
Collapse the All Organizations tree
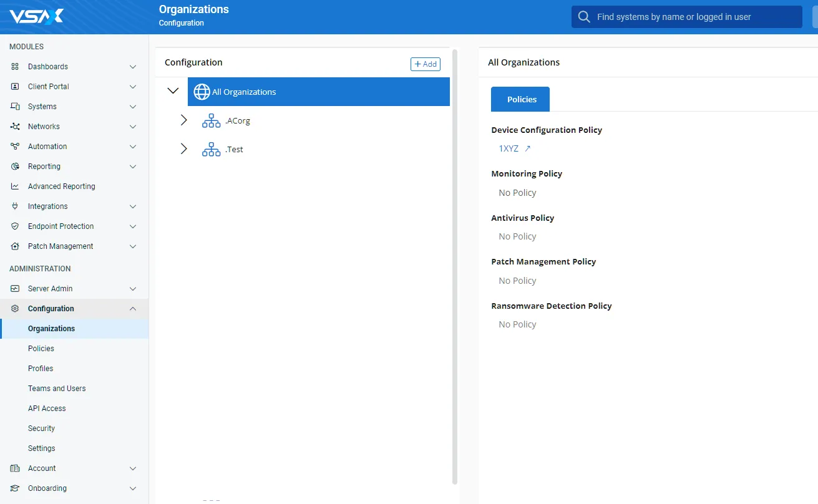click(173, 91)
